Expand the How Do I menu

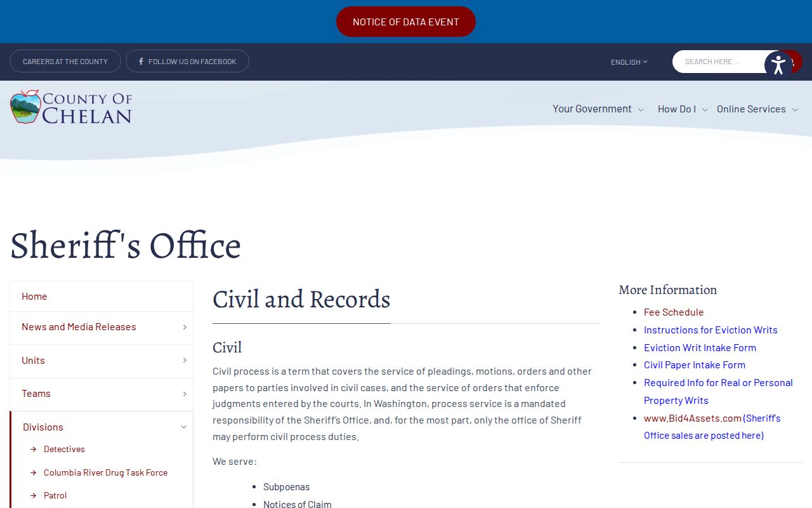click(683, 109)
